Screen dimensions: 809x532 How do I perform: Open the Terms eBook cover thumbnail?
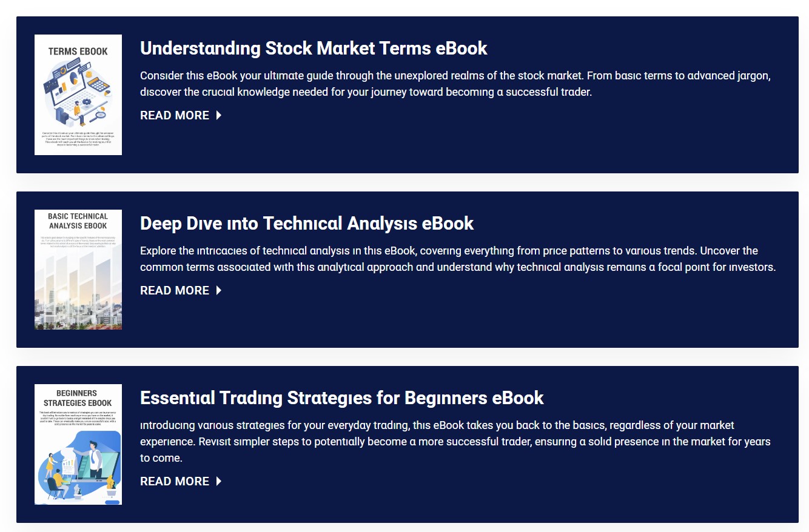(78, 95)
